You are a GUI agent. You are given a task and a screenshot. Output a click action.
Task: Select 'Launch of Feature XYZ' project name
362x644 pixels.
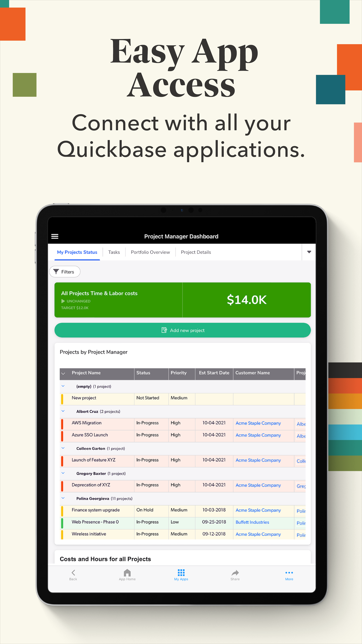pos(94,460)
